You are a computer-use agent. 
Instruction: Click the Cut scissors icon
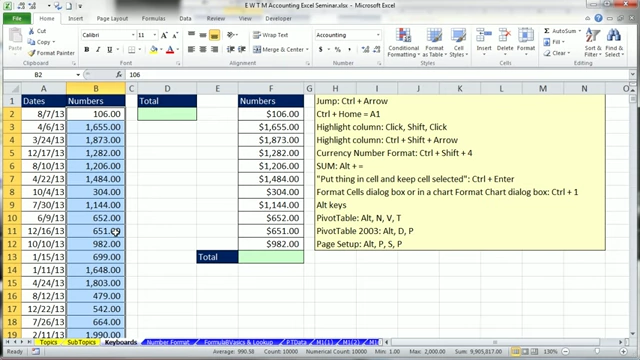click(x=31, y=31)
